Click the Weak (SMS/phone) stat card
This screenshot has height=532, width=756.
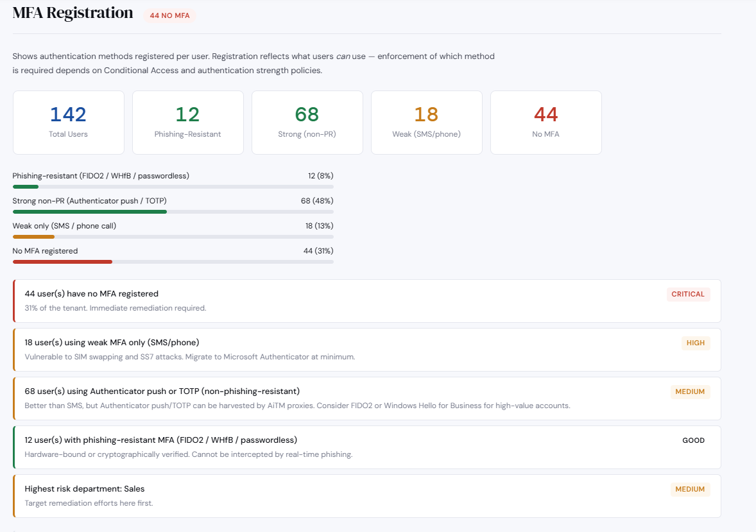(426, 122)
